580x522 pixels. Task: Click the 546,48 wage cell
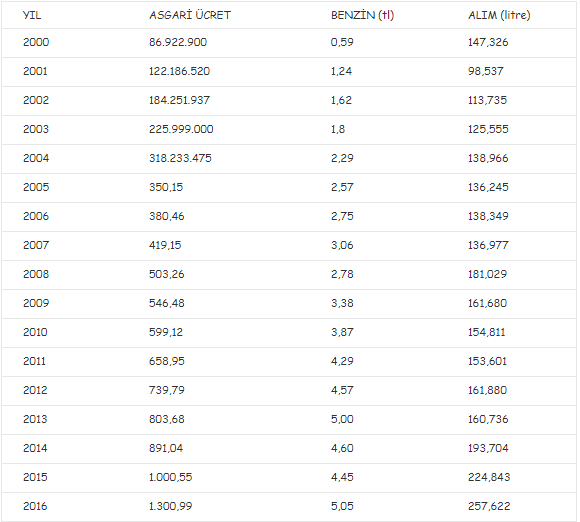167,303
